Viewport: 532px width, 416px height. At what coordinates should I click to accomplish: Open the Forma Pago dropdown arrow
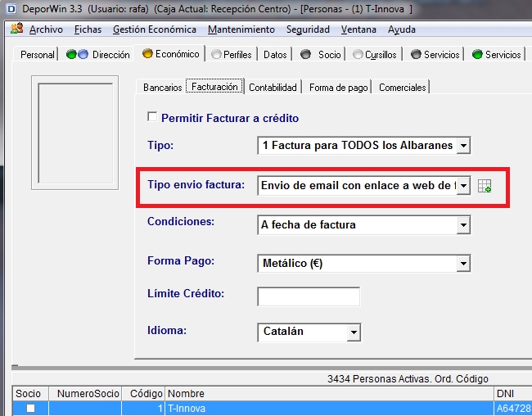tap(463, 264)
